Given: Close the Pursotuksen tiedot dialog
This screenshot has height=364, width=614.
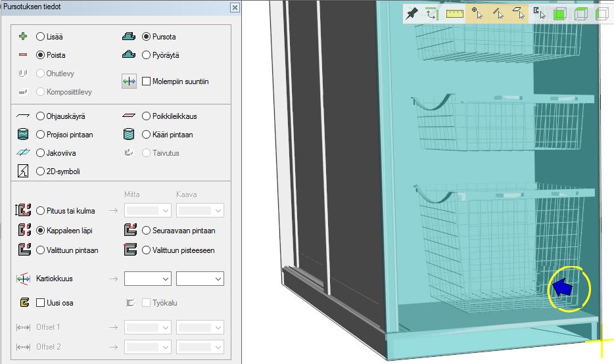Looking at the screenshot, I should coord(235,7).
